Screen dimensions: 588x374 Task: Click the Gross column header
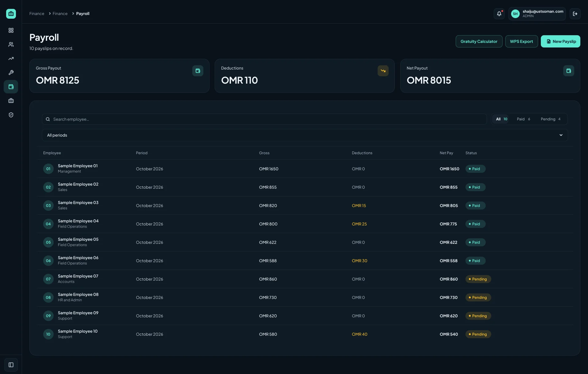coord(264,153)
